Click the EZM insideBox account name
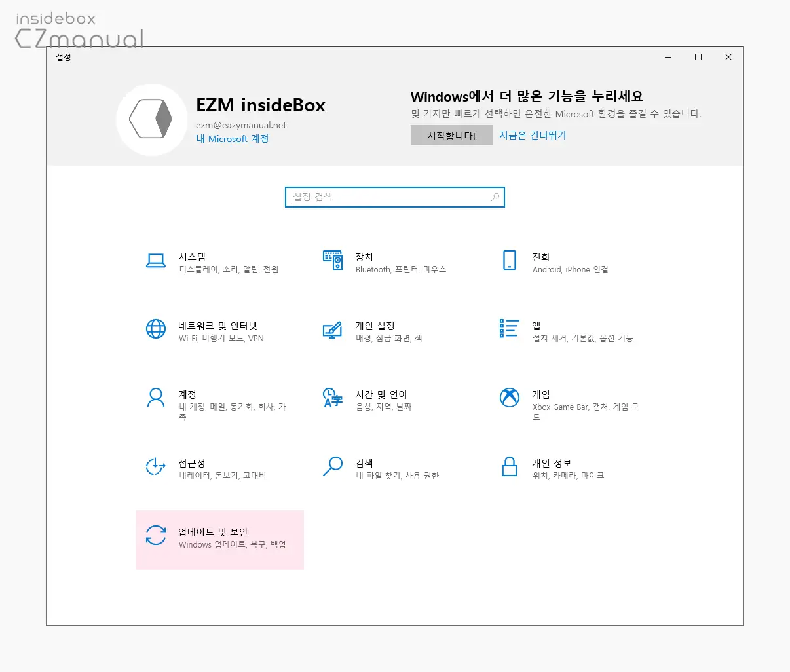 click(261, 105)
